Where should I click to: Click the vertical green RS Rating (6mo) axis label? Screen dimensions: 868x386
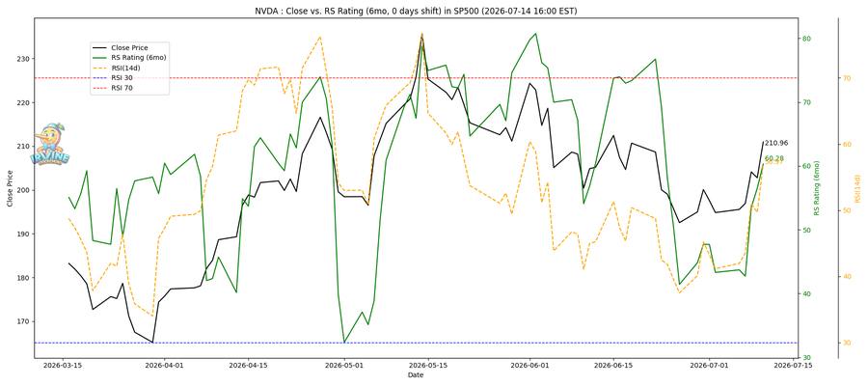[x=817, y=188]
